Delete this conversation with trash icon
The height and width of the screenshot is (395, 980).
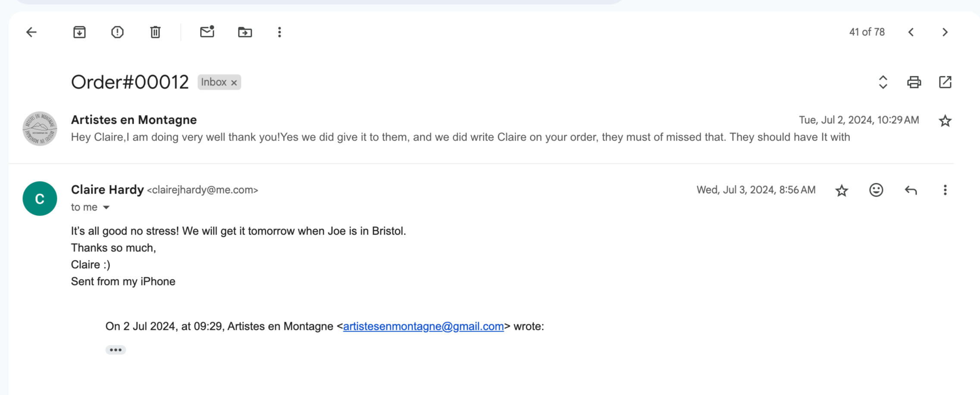pyautogui.click(x=155, y=32)
